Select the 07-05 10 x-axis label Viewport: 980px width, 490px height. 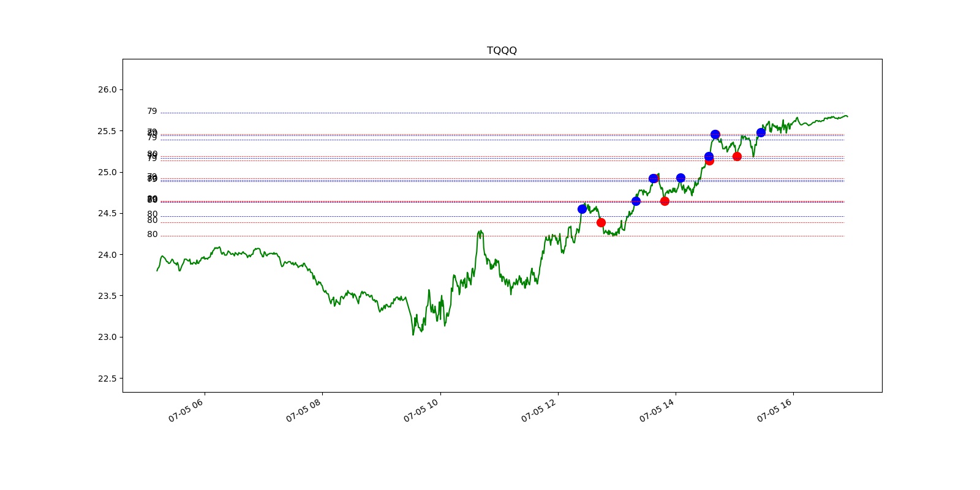[421, 410]
